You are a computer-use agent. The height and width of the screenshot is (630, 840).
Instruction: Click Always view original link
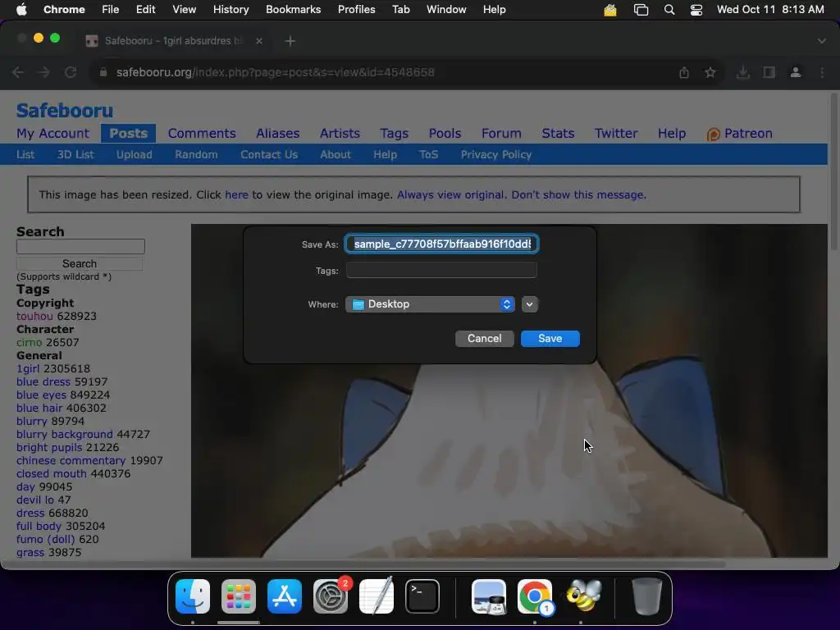450,195
